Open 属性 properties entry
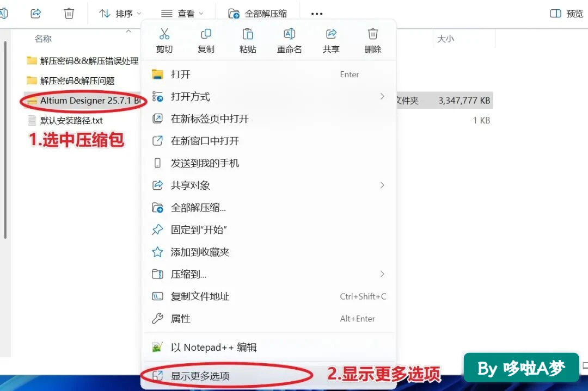The image size is (588, 391). 268,319
